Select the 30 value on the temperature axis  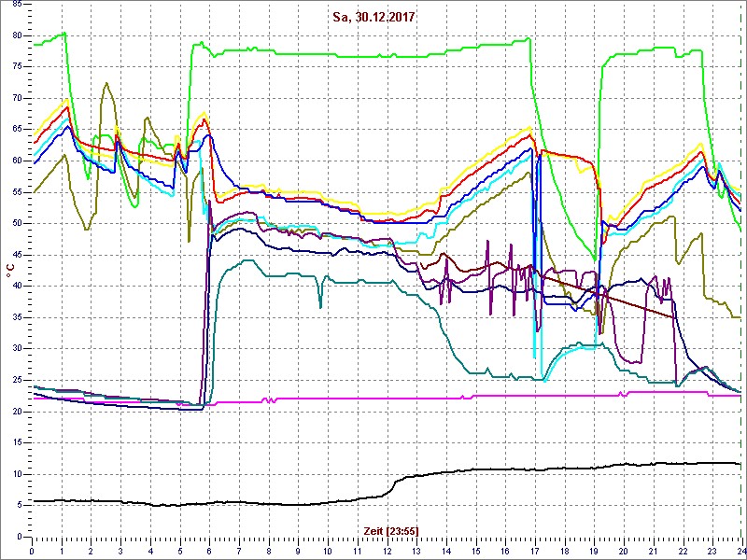[x=16, y=349]
